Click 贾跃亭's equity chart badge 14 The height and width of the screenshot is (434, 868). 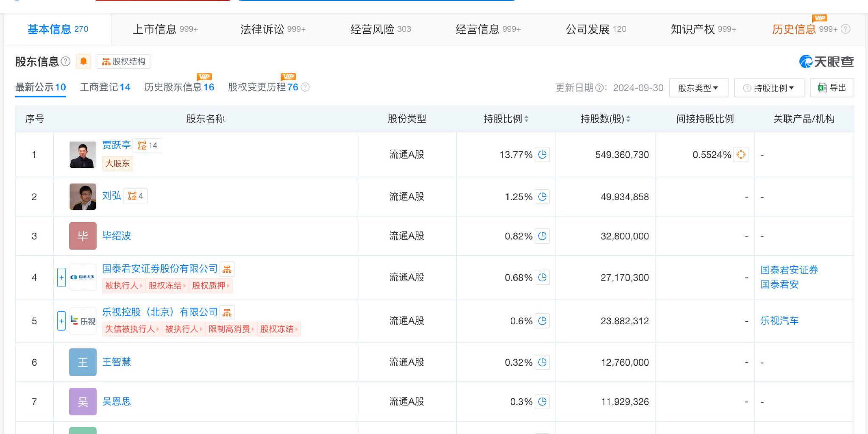pos(147,146)
